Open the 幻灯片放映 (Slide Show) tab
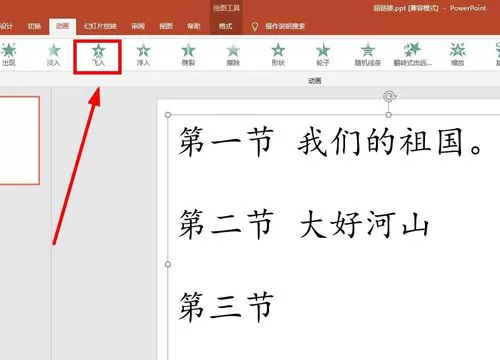 coord(100,26)
